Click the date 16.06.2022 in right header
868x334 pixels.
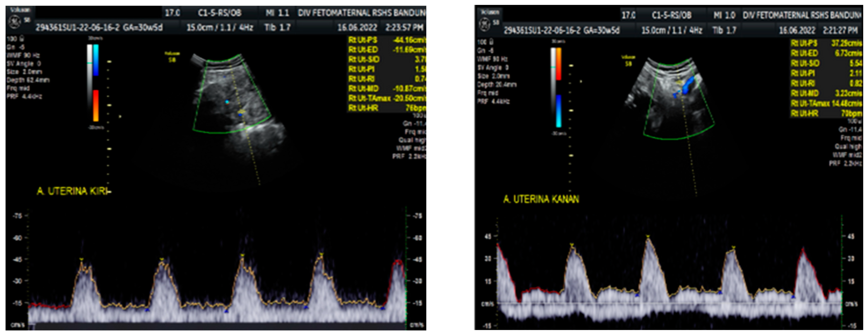point(797,30)
